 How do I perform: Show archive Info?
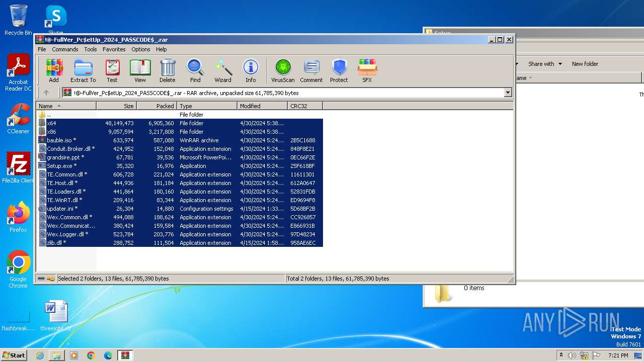[251, 71]
